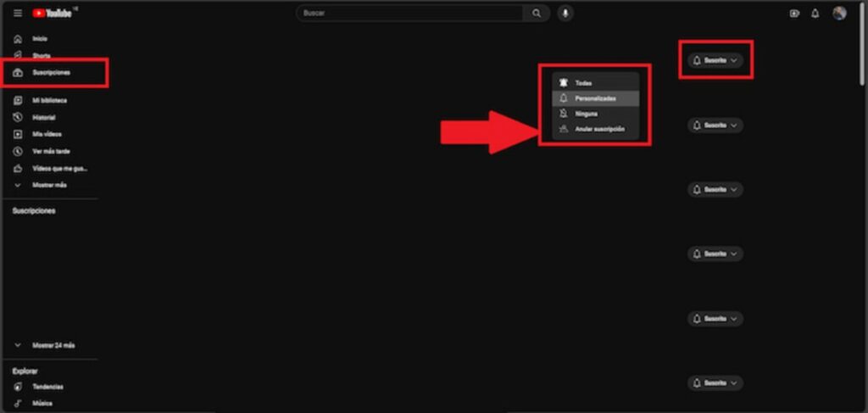Open the account avatar menu
The width and height of the screenshot is (868, 413).
click(x=839, y=14)
